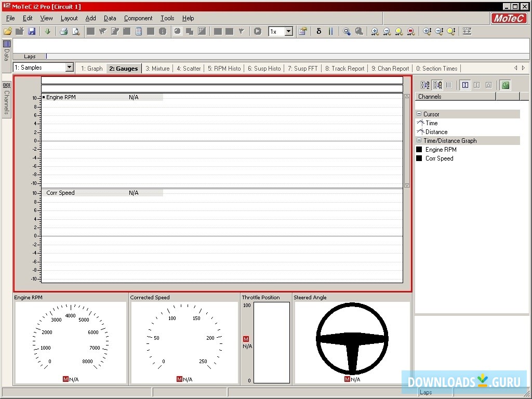Click the Corr Speed black color swatch
Image resolution: width=532 pixels, height=399 pixels.
click(x=419, y=158)
